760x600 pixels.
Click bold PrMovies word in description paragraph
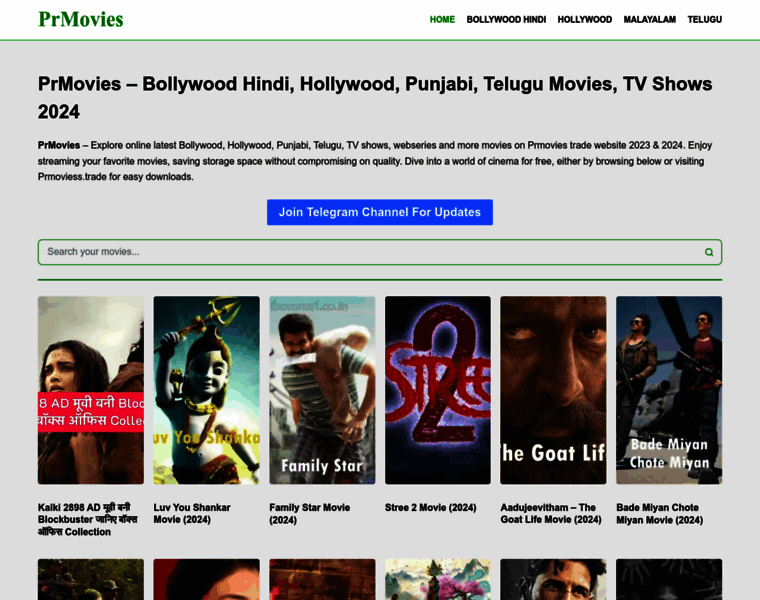pos(59,145)
